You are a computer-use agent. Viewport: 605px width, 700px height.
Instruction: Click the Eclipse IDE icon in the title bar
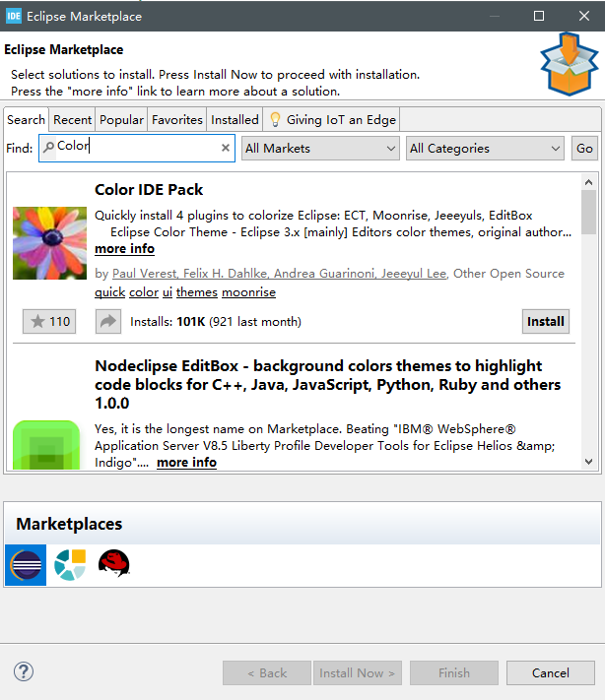coord(14,16)
